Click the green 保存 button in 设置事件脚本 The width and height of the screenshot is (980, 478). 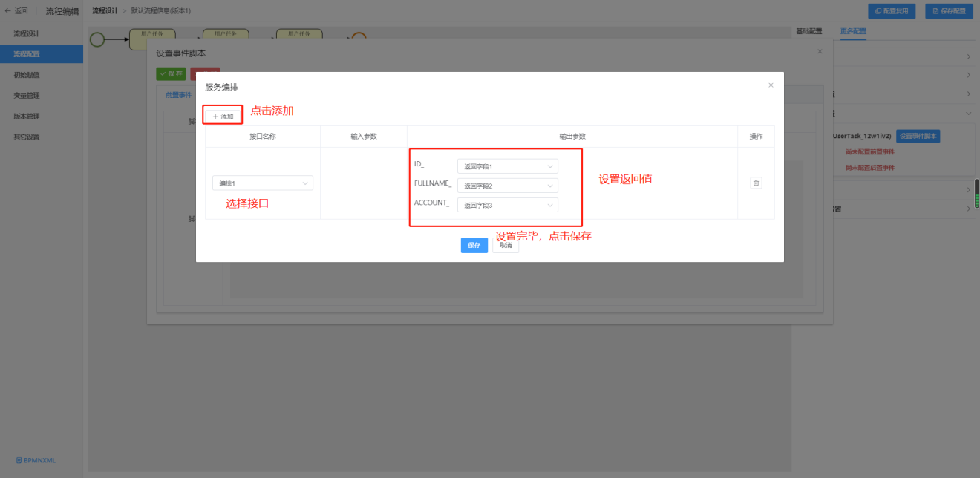171,74
